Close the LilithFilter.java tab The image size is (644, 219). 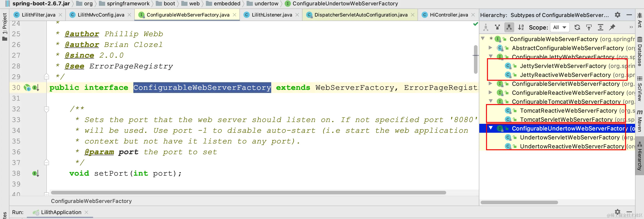click(60, 15)
